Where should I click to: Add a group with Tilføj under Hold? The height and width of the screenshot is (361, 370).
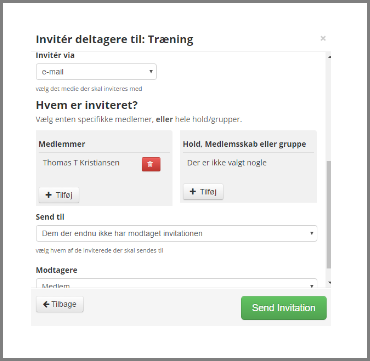tap(203, 192)
